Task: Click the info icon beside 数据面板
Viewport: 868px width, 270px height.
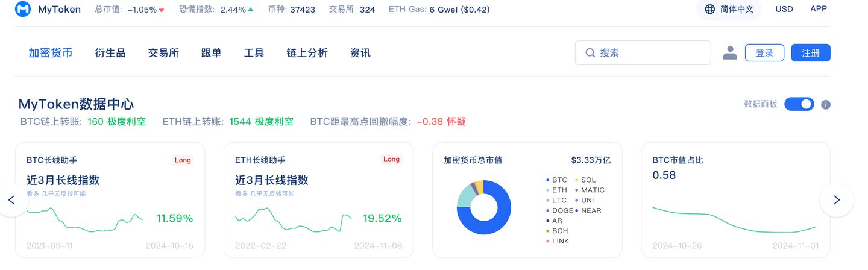Action: click(826, 104)
